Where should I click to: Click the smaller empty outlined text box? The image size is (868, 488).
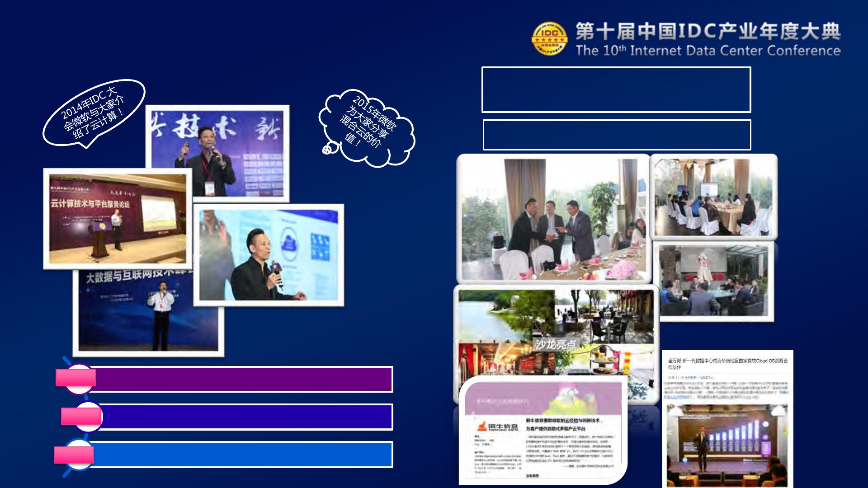(x=617, y=135)
